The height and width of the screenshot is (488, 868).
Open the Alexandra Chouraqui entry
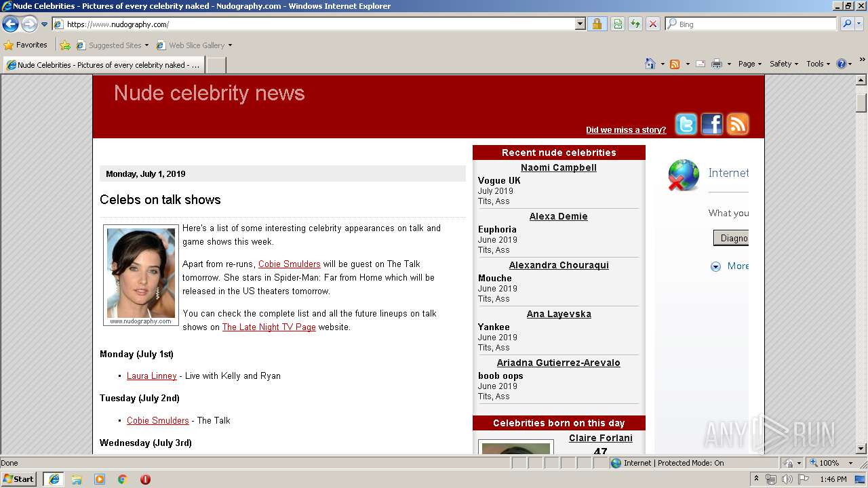coord(559,266)
